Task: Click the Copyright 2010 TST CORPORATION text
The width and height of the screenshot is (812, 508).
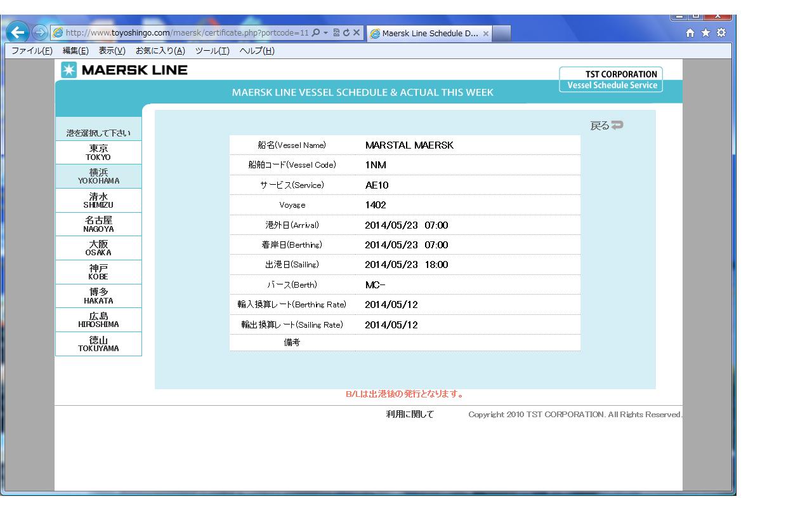Action: click(575, 415)
